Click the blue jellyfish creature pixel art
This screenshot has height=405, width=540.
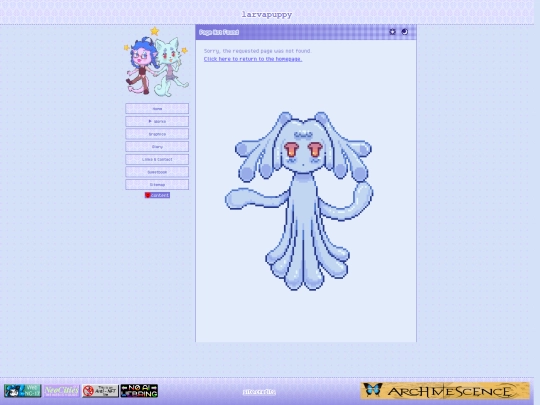click(x=299, y=201)
